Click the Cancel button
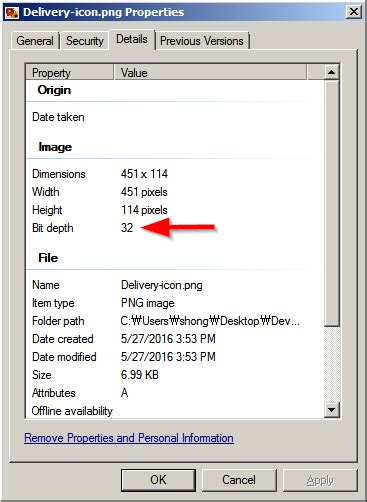The width and height of the screenshot is (367, 502). coord(239,480)
